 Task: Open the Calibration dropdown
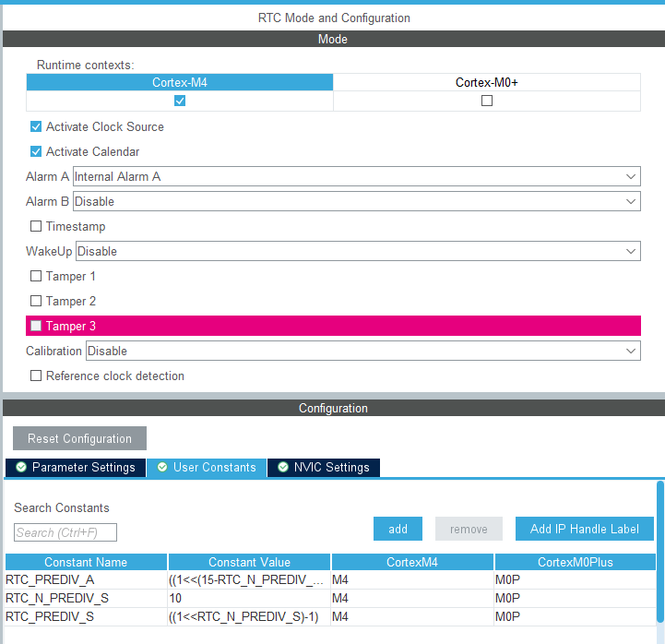pos(363,351)
